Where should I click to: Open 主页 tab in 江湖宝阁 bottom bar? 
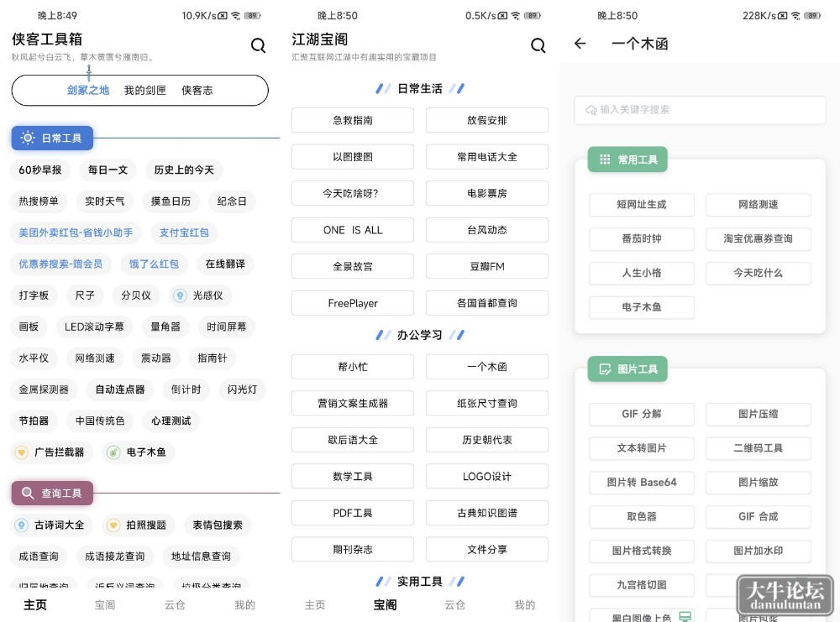click(x=315, y=605)
